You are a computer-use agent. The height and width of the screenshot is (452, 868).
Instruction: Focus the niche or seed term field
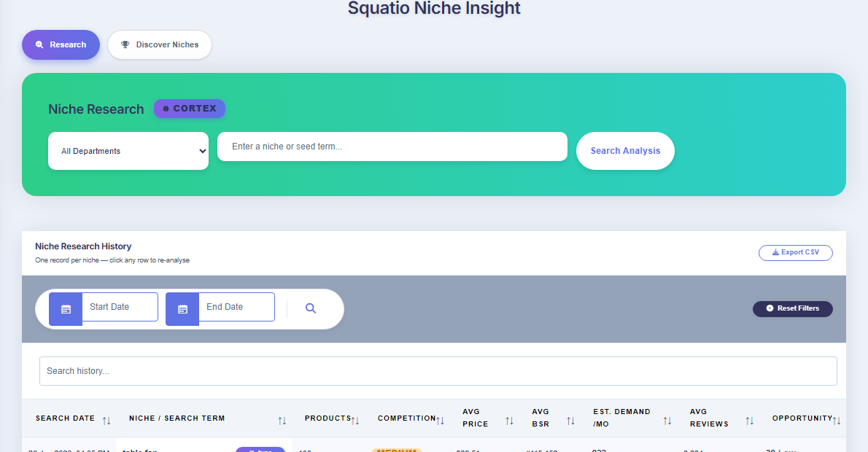coord(392,147)
